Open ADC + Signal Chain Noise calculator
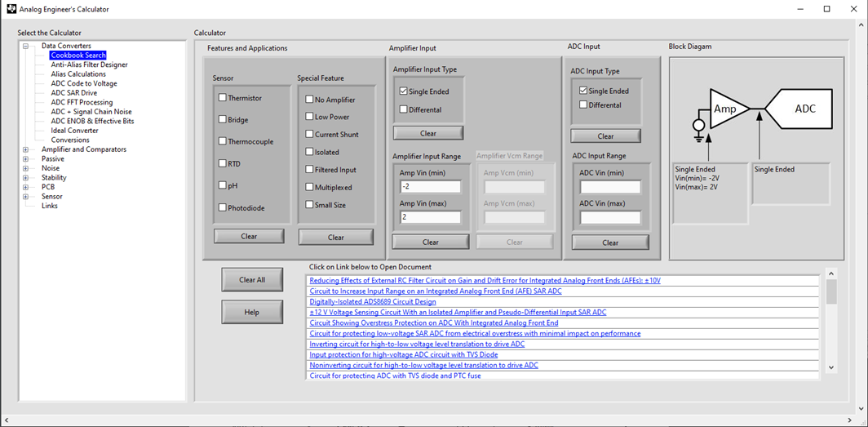This screenshot has height=427, width=868. (x=91, y=112)
